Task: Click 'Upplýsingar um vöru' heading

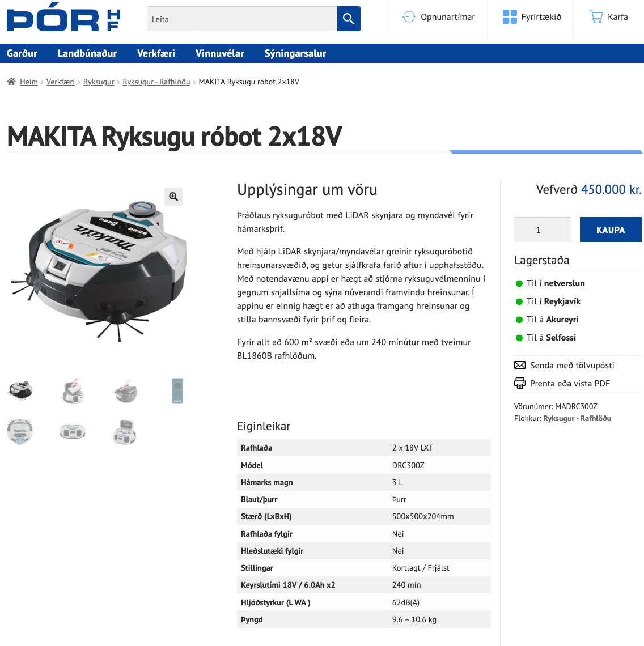Action: click(x=307, y=190)
